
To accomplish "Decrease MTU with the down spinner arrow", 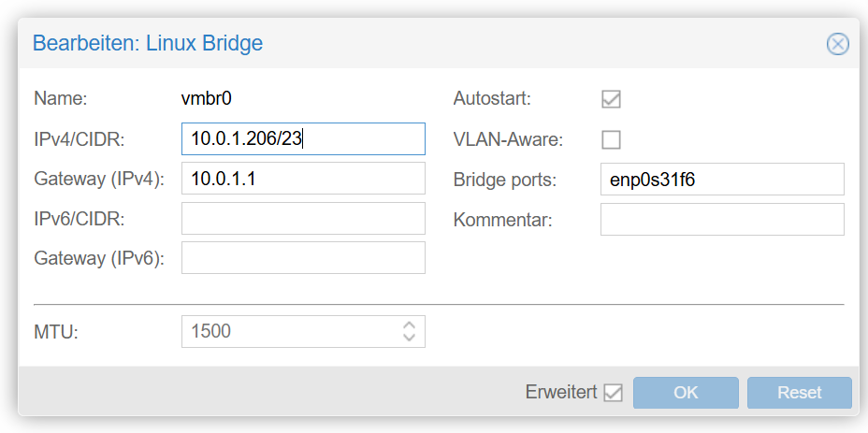I will (x=409, y=337).
